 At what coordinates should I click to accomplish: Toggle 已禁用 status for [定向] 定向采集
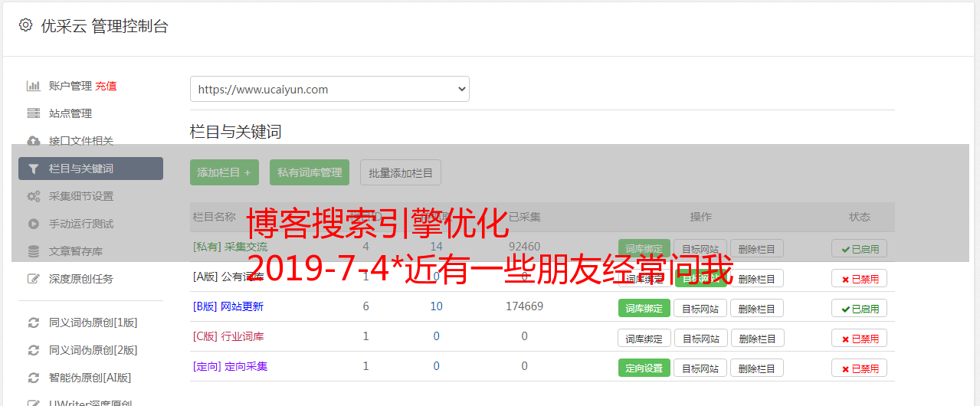coord(860,368)
